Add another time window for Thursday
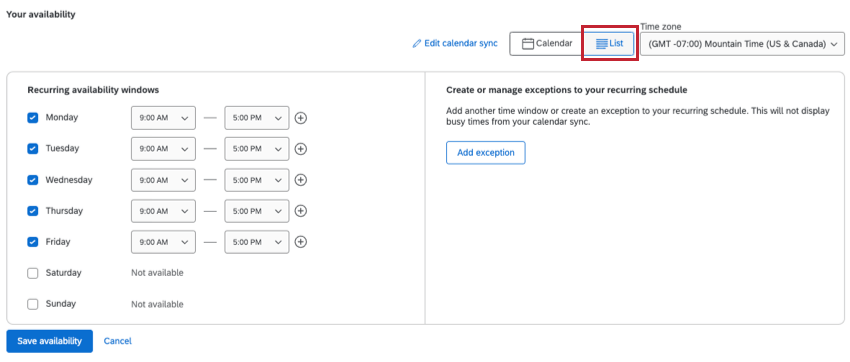The width and height of the screenshot is (850, 362). click(301, 211)
